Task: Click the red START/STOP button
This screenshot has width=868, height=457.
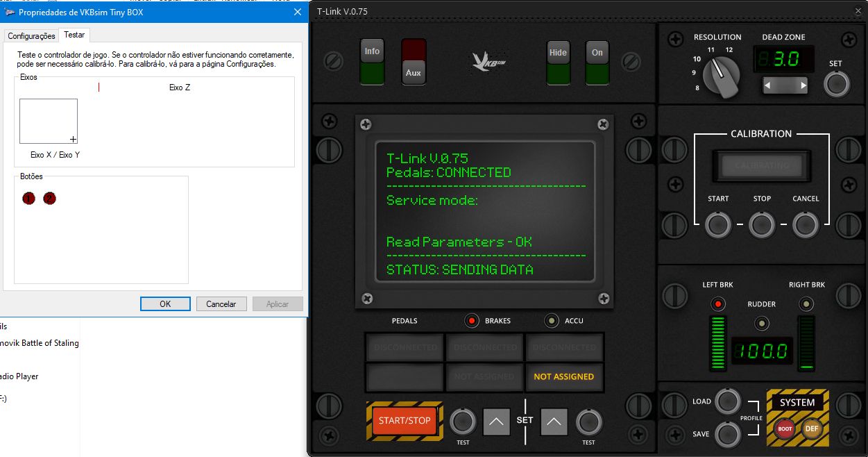Action: pyautogui.click(x=405, y=421)
